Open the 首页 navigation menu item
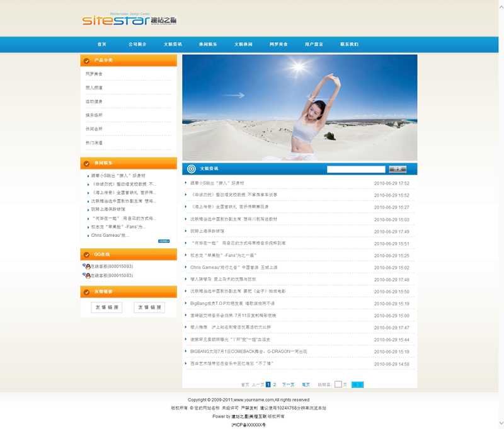 (102, 45)
